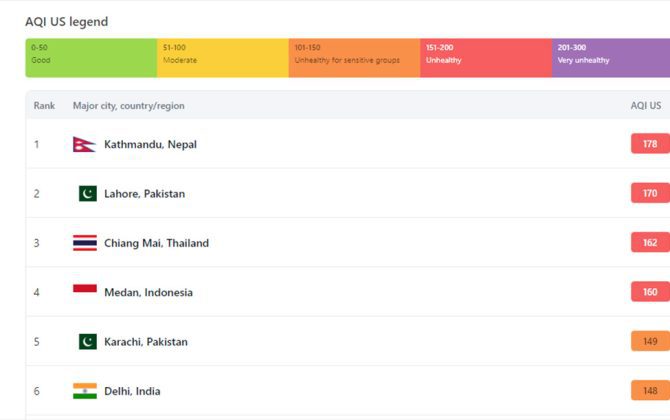
Task: Click the Thailand flag icon
Action: pyautogui.click(x=85, y=243)
